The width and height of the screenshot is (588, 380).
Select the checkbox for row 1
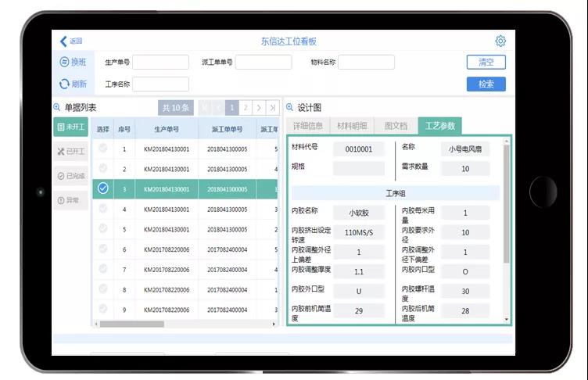pos(103,148)
